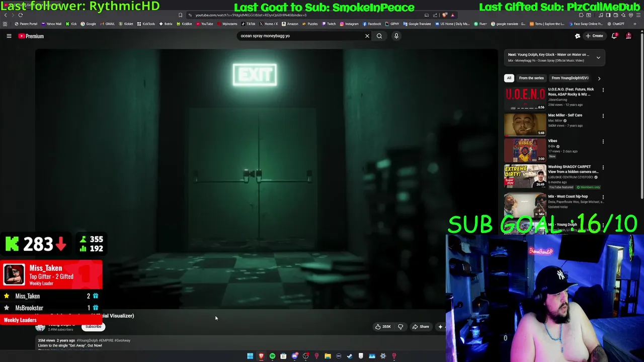Open the account avatar menu

[628, 36]
